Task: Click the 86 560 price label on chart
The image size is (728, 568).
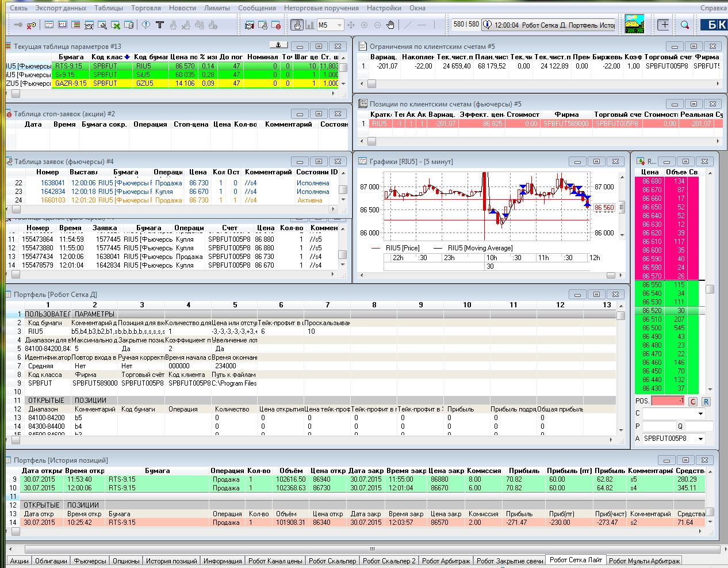Action: point(604,208)
